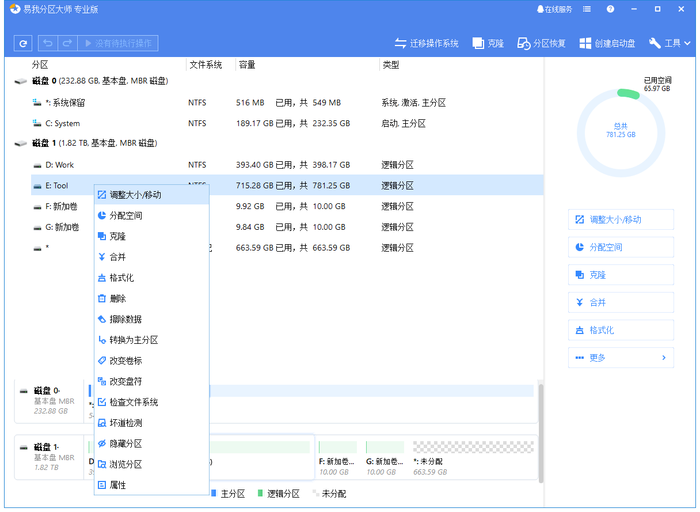700x512 pixels.
Task: Select the 未分配 663.59 GB block in disk map
Action: pyautogui.click(x=473, y=458)
